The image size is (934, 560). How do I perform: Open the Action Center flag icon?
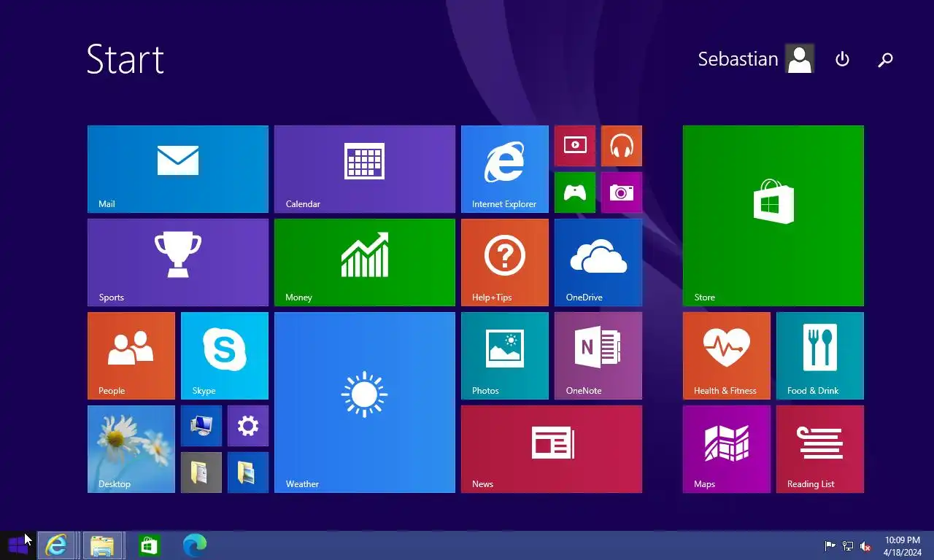[830, 546]
